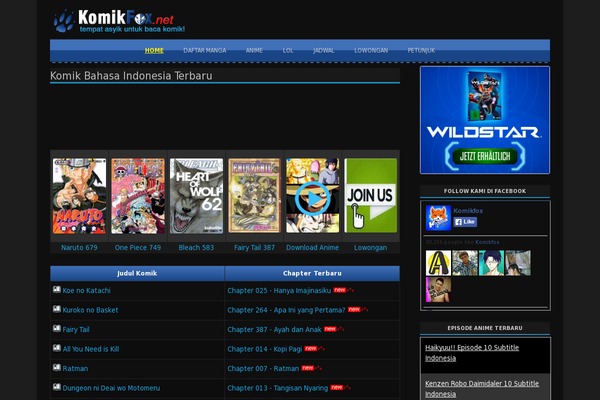Click book icon beside Dungeon ni Deai wo Motomeru

click(x=57, y=387)
